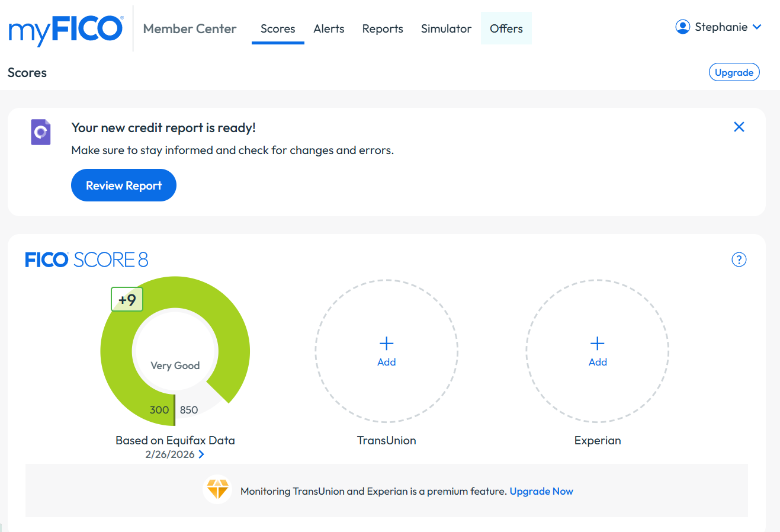This screenshot has width=780, height=532.
Task: Click the premium diamond feature icon
Action: (217, 490)
